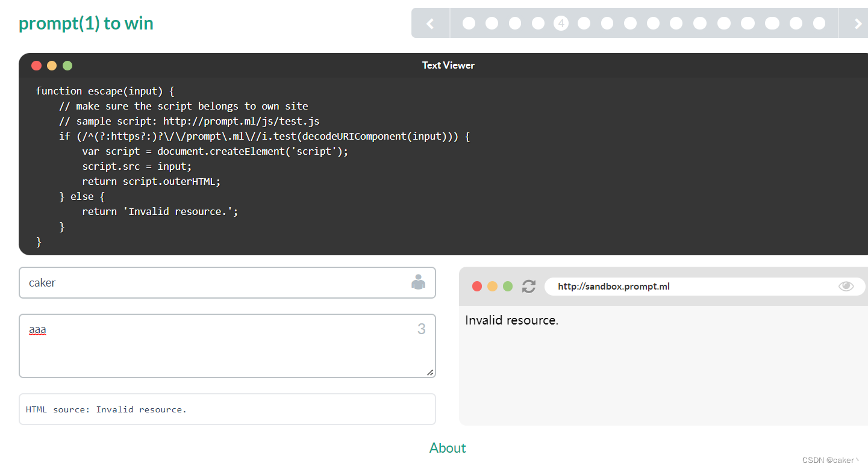Click the 'var script = document.createElement' line

215,151
